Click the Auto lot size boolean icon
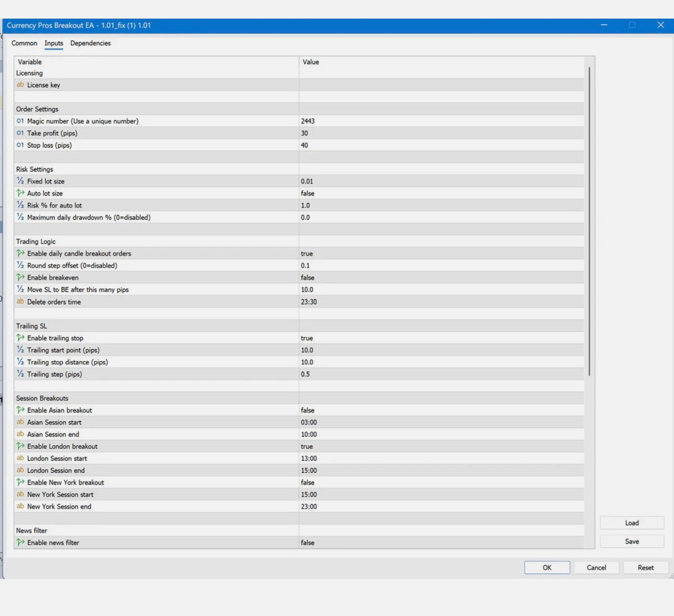Image resolution: width=674 pixels, height=616 pixels. click(x=20, y=193)
